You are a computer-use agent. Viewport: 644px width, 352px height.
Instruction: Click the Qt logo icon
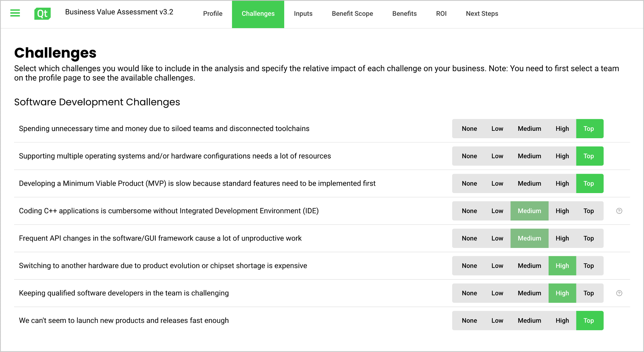[43, 13]
